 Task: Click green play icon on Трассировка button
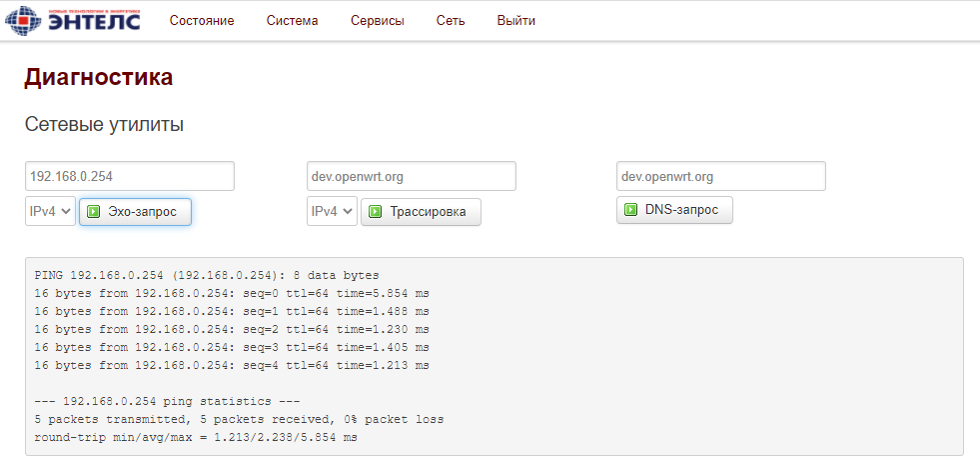click(375, 212)
